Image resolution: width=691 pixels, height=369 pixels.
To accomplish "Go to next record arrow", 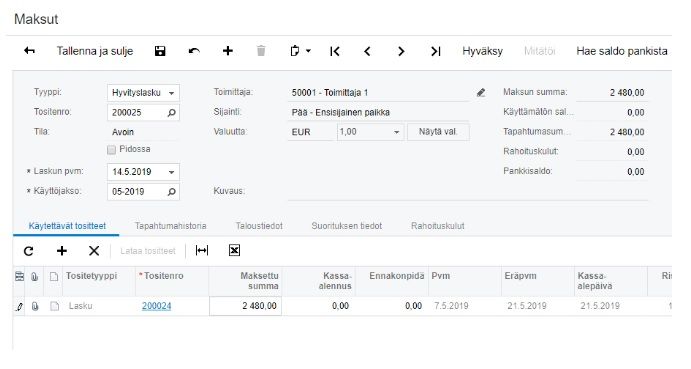I will tap(401, 51).
